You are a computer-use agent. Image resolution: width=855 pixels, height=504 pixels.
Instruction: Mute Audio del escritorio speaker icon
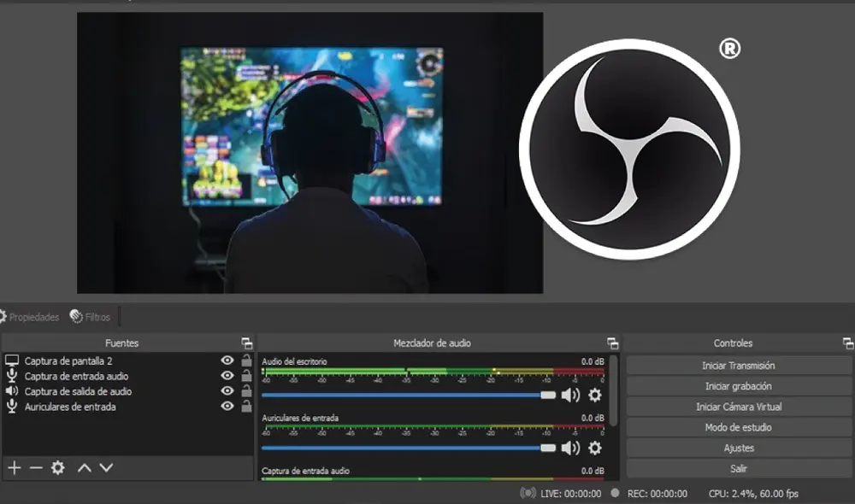[570, 396]
